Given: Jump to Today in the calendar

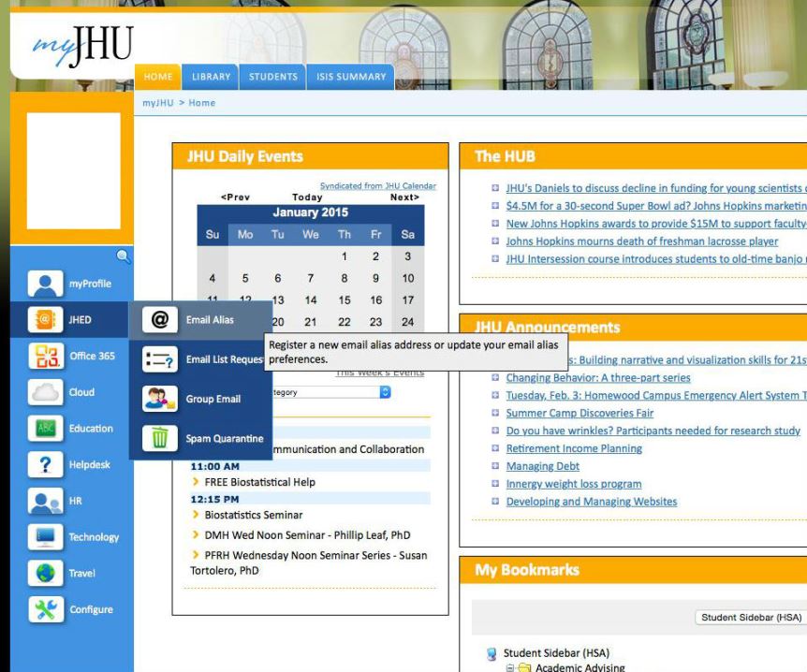Looking at the screenshot, I should tap(307, 197).
